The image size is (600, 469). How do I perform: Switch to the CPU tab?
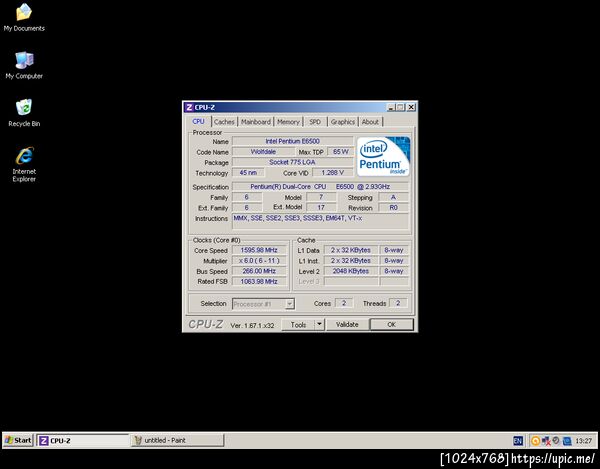point(198,121)
